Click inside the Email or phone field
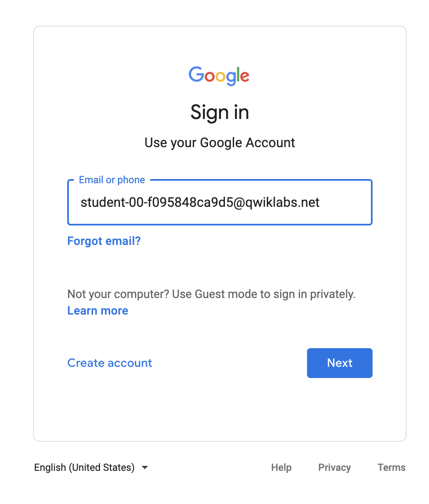The image size is (429, 504). [219, 202]
